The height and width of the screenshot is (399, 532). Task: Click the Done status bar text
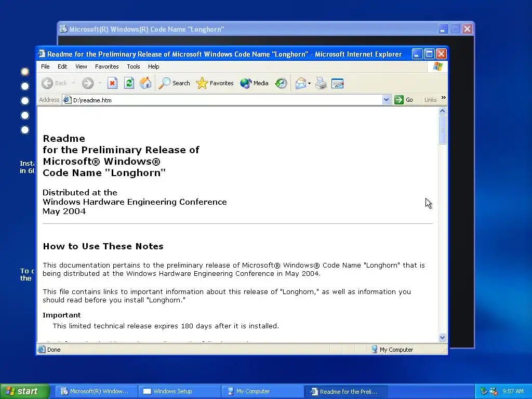tap(54, 350)
